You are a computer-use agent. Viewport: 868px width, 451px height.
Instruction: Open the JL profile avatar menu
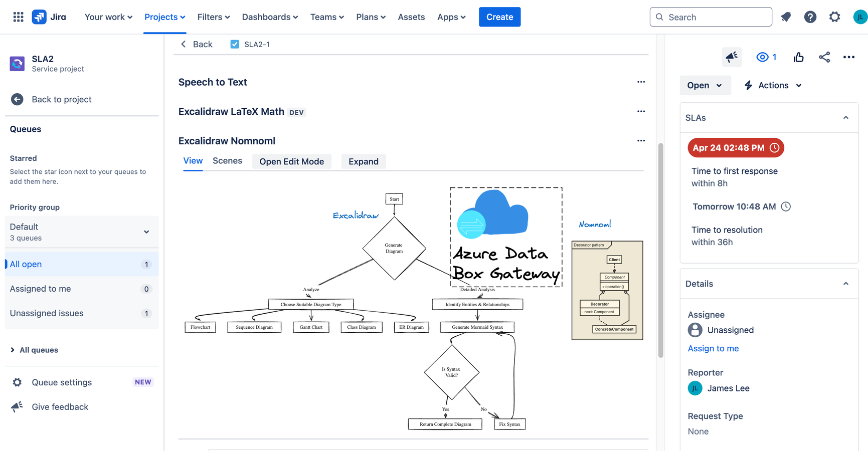(x=860, y=17)
